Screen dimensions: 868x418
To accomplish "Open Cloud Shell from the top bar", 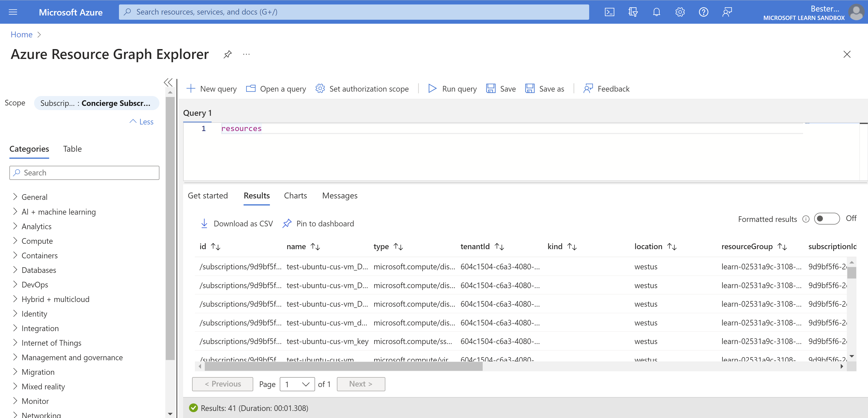I will coord(609,12).
